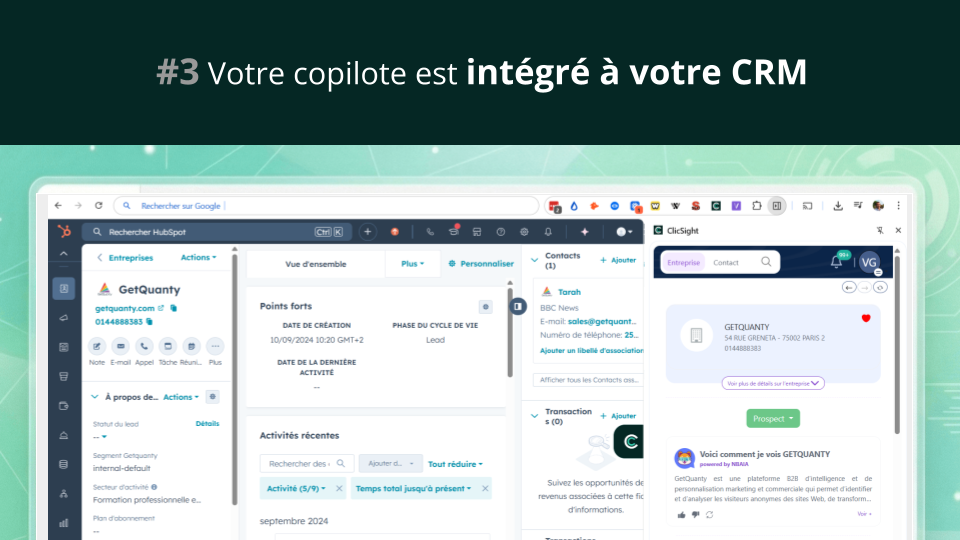Image resolution: width=960 pixels, height=540 pixels.
Task: Click the thumbs down on NBAIA summary
Action: 696,515
